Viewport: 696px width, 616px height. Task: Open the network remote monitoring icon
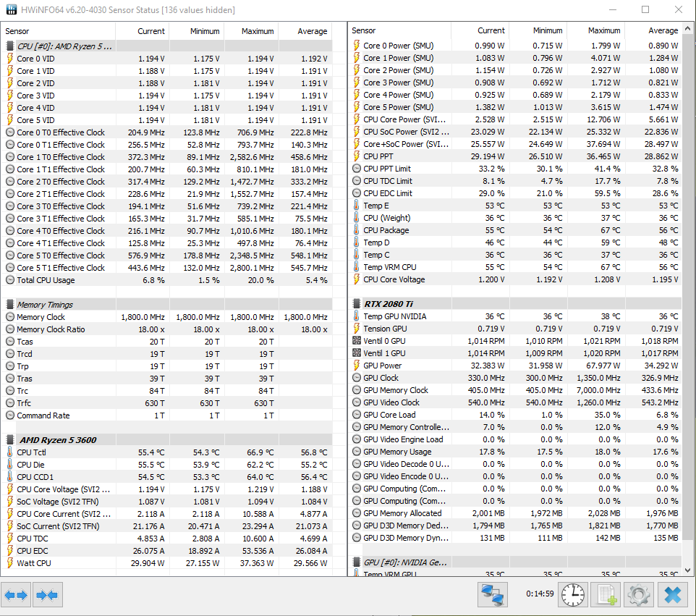pos(493,595)
